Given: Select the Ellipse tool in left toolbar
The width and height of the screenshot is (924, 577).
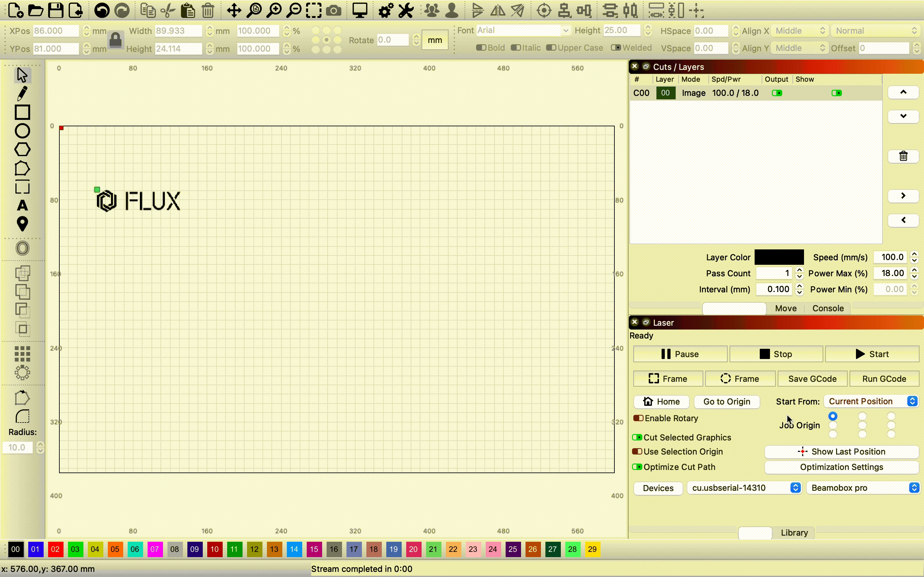Looking at the screenshot, I should 22,131.
